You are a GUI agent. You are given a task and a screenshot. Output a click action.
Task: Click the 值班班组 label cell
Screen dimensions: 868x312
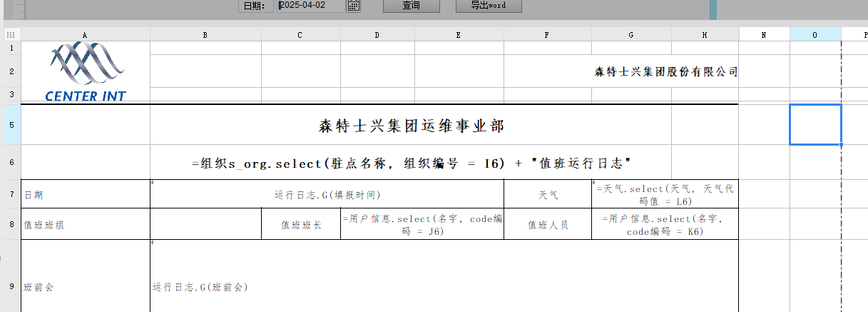tap(86, 224)
